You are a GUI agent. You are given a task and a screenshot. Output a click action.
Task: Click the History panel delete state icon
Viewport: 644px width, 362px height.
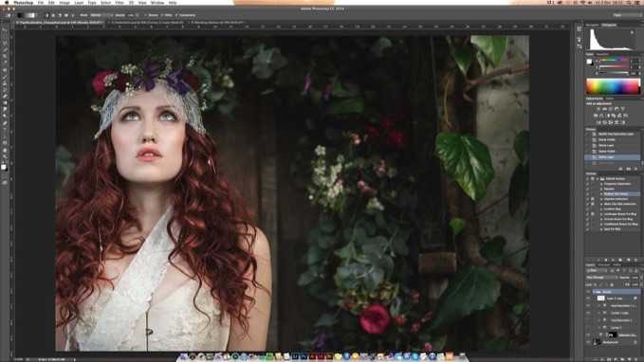click(x=636, y=169)
